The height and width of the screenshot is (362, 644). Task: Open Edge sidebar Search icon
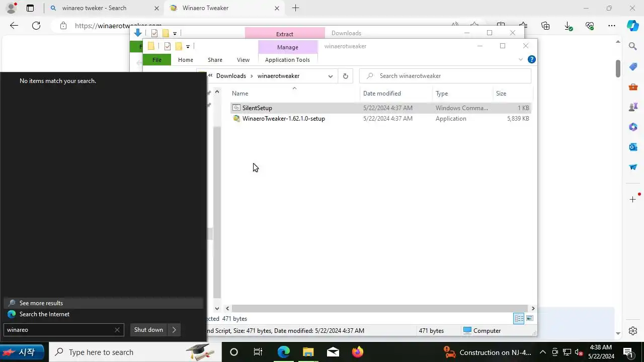tap(633, 46)
